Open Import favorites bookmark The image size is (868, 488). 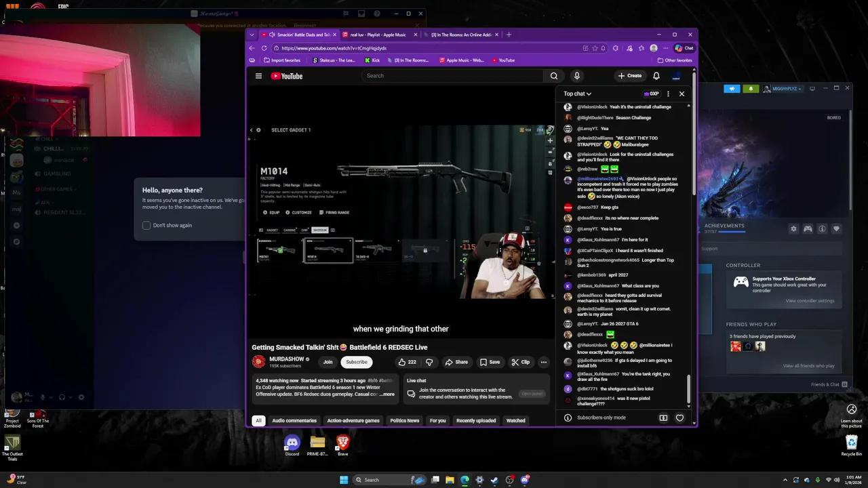pyautogui.click(x=281, y=60)
